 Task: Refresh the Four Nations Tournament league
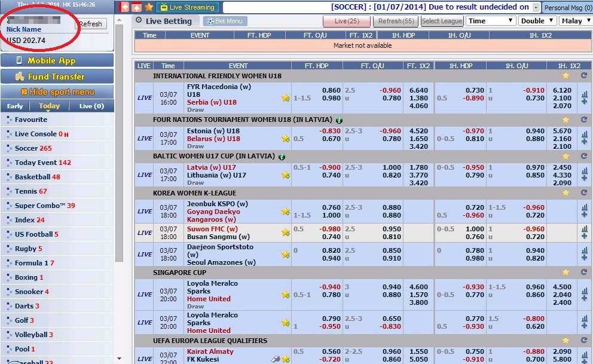point(584,120)
